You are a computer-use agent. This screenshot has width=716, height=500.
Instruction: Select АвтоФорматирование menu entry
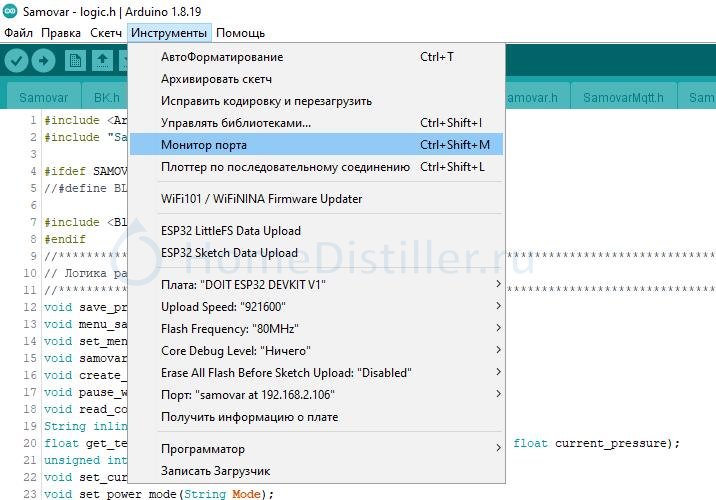(x=316, y=57)
